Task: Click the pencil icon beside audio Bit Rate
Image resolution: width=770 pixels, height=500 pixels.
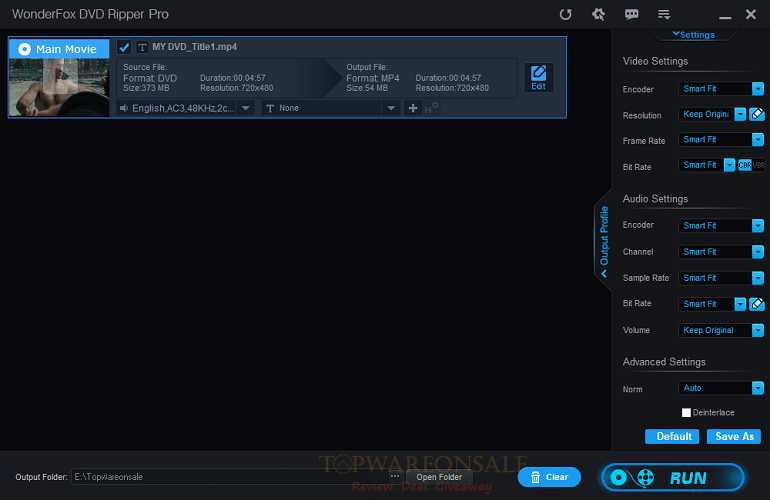Action: click(x=757, y=304)
